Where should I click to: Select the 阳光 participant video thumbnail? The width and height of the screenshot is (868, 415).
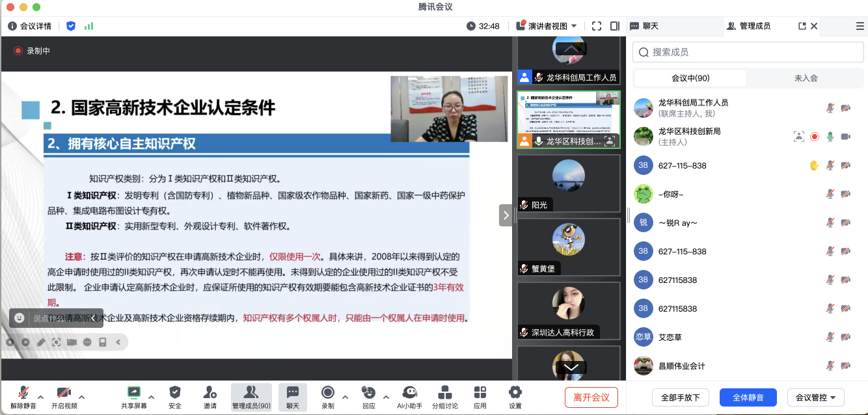[568, 183]
